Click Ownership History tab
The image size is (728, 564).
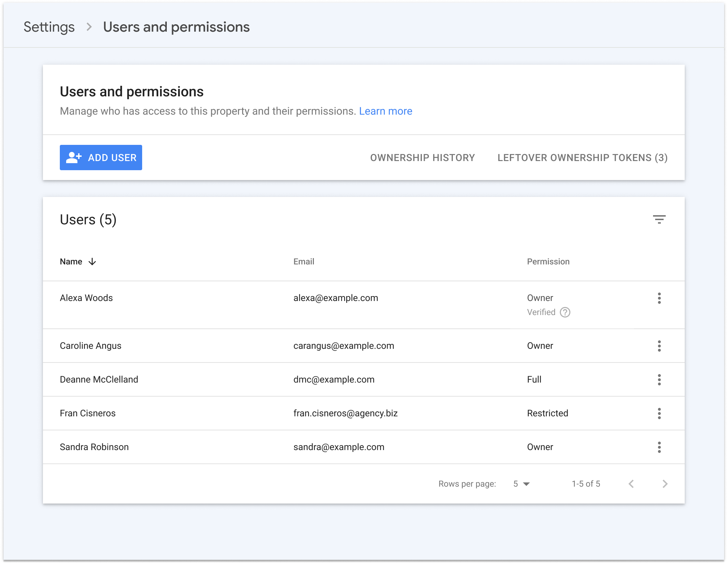(x=423, y=158)
